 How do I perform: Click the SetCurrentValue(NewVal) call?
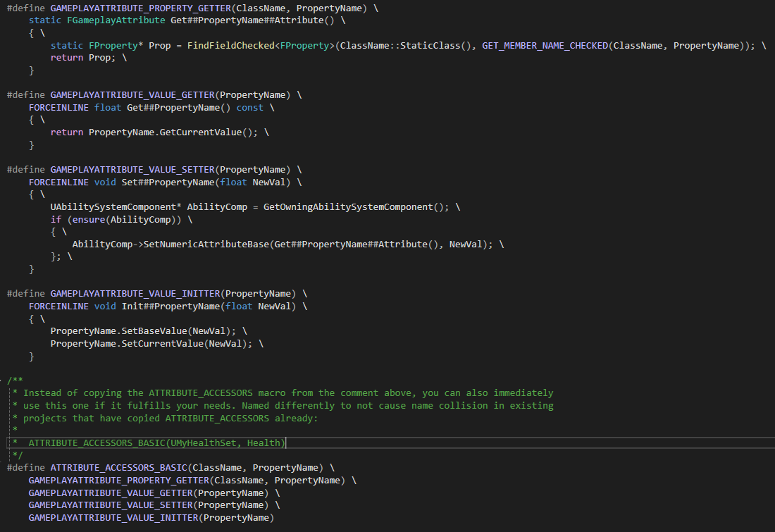click(185, 344)
